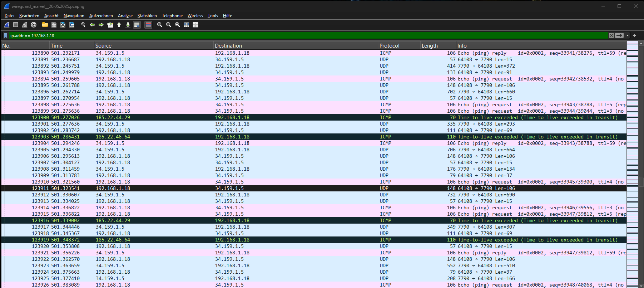Select packet 123908 with Len=134
Image resolution: width=644 pixels, height=288 pixels.
[x=314, y=169]
